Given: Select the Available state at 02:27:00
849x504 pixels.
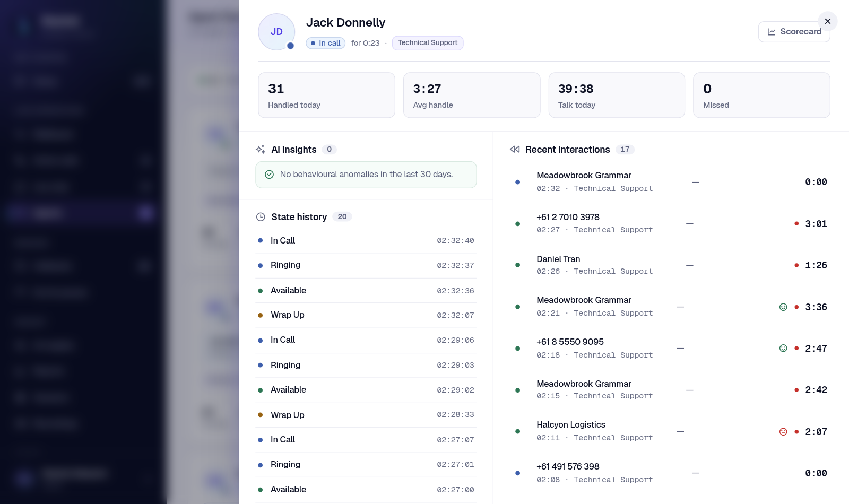Looking at the screenshot, I should pyautogui.click(x=366, y=490).
